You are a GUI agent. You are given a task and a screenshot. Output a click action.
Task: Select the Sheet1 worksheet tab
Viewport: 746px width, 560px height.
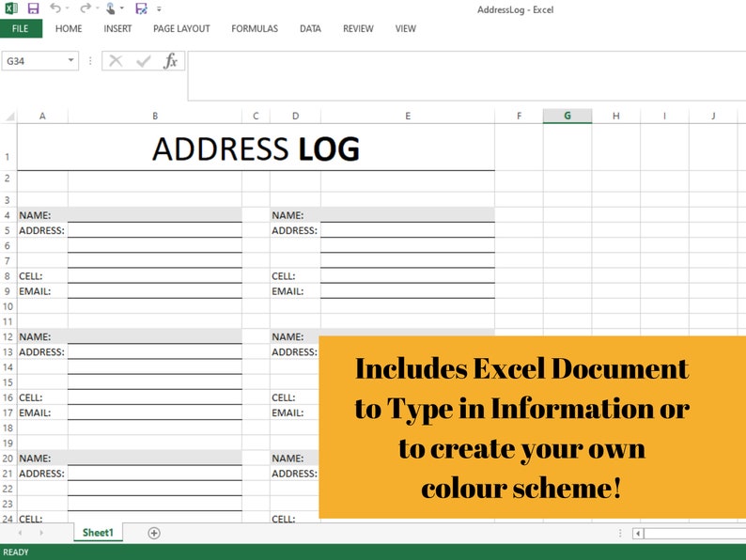[x=98, y=533]
